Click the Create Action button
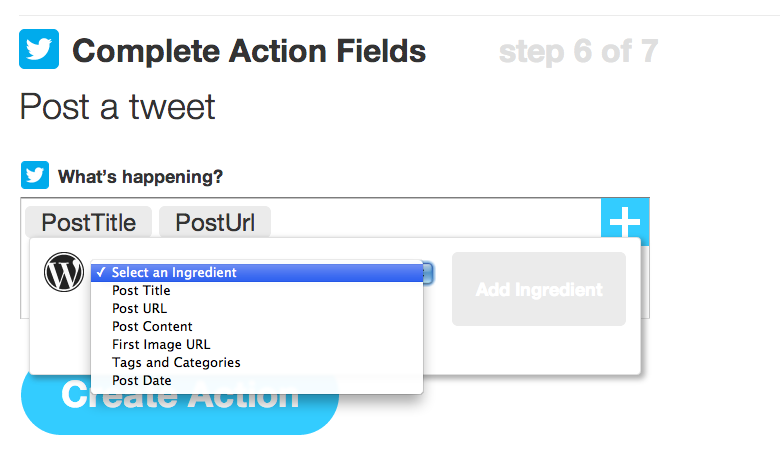The width and height of the screenshot is (780, 450). click(180, 405)
